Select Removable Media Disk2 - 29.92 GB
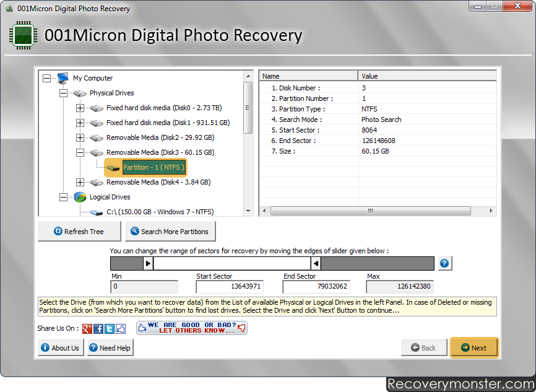Viewport: 536px width, 392px height. (160, 137)
